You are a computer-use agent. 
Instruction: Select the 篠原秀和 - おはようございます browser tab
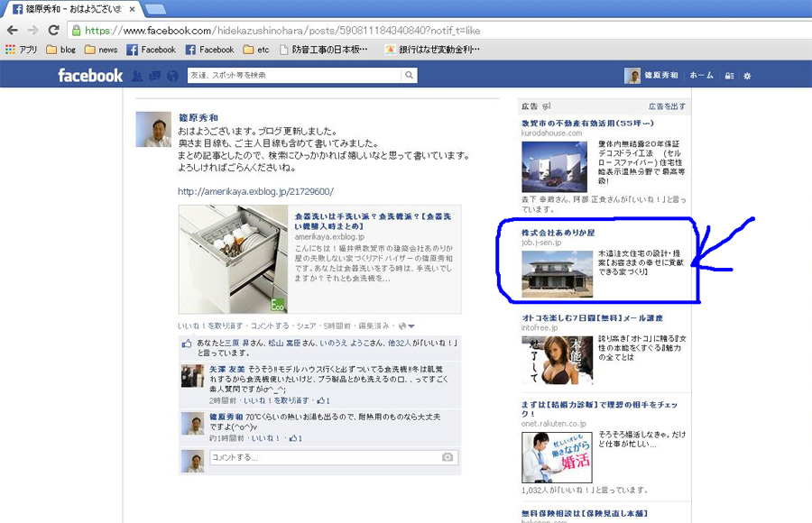(x=73, y=9)
